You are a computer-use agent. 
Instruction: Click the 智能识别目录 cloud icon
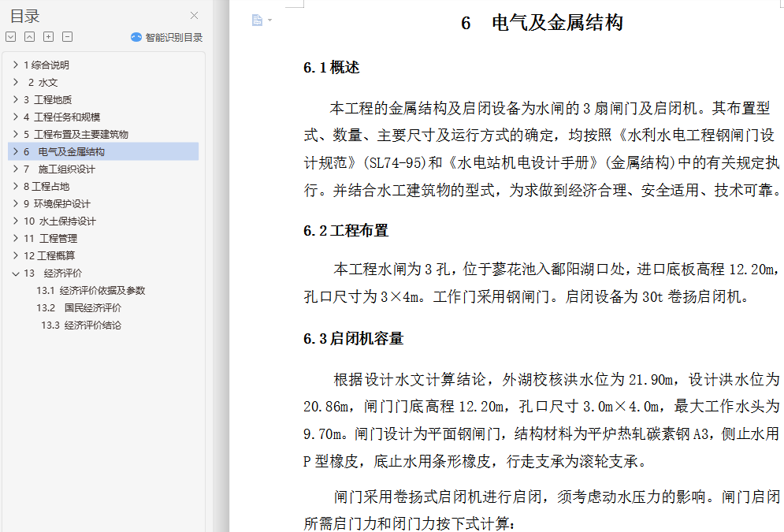click(136, 38)
